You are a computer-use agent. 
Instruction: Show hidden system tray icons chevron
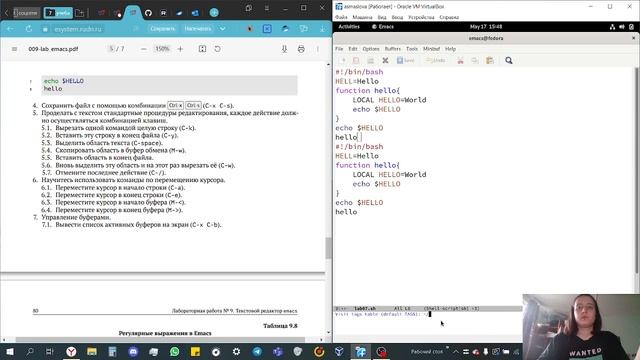click(x=456, y=351)
